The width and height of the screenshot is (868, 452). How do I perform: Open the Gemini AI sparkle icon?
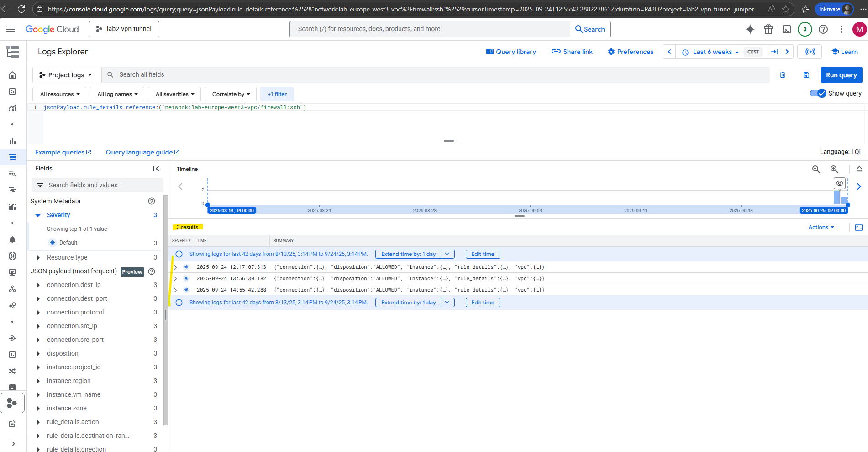click(x=750, y=29)
